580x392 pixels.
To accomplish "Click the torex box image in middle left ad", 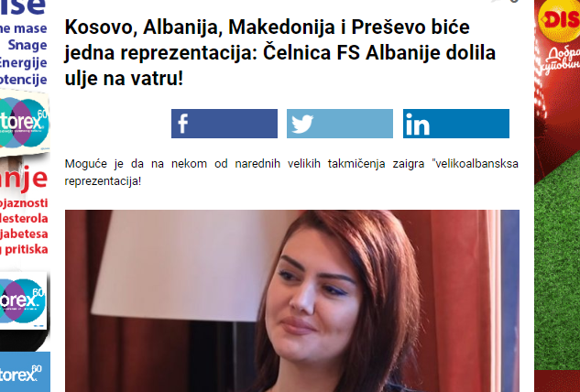I will pos(23,301).
